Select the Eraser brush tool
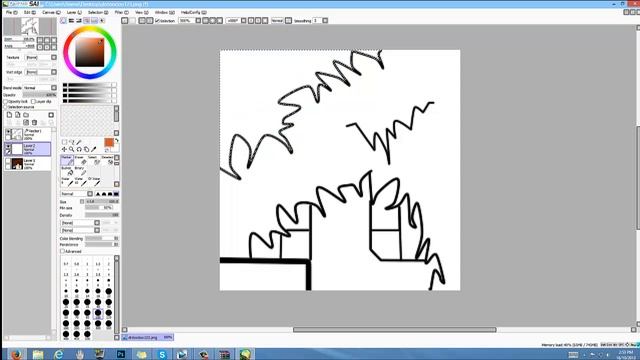The height and width of the screenshot is (360, 640). click(x=80, y=160)
